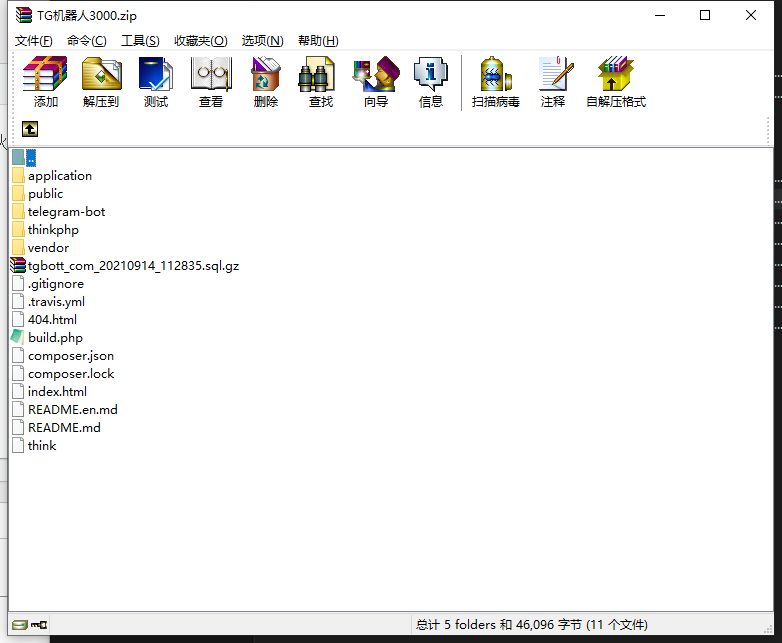This screenshot has width=782, height=643.
Task: Click the Virus Scan (扫描病毒) icon
Action: point(496,74)
